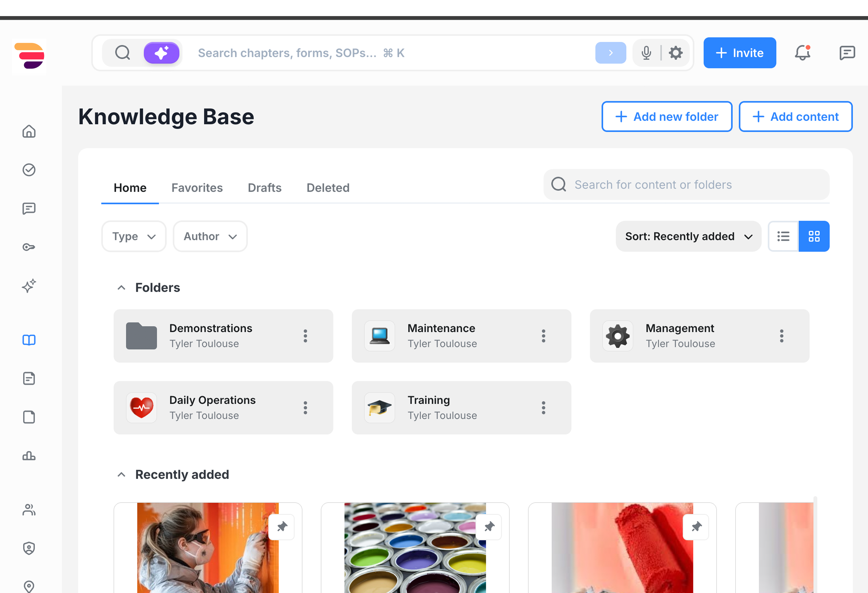Go to the Home icon in sidebar
This screenshot has width=868, height=593.
[29, 131]
